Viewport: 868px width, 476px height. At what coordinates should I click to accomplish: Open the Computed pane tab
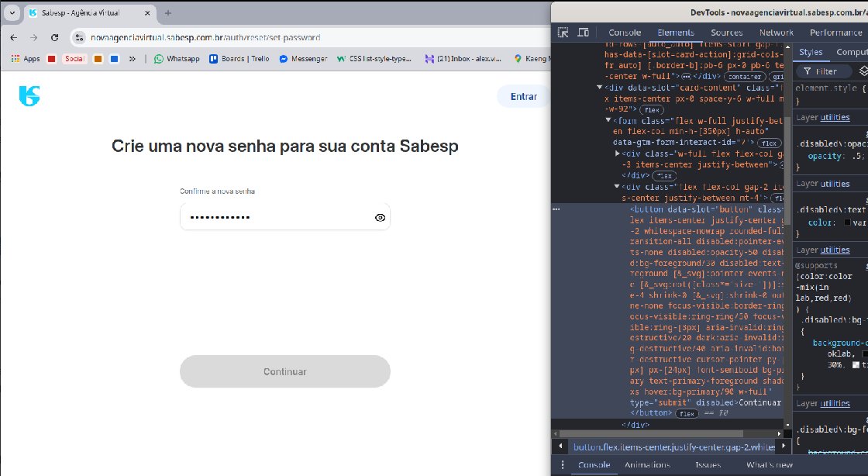(852, 52)
